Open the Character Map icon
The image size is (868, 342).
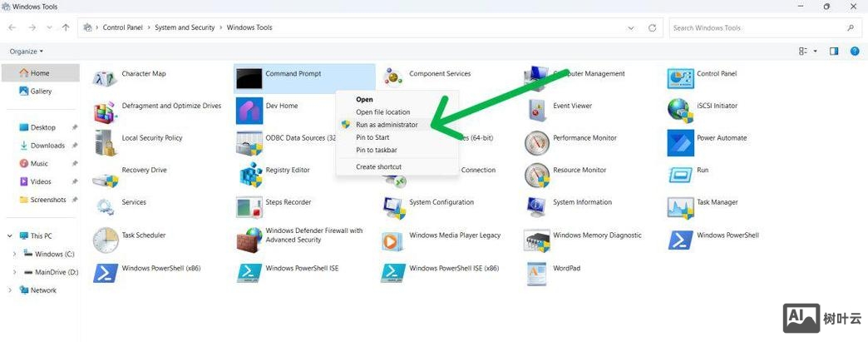[106, 77]
